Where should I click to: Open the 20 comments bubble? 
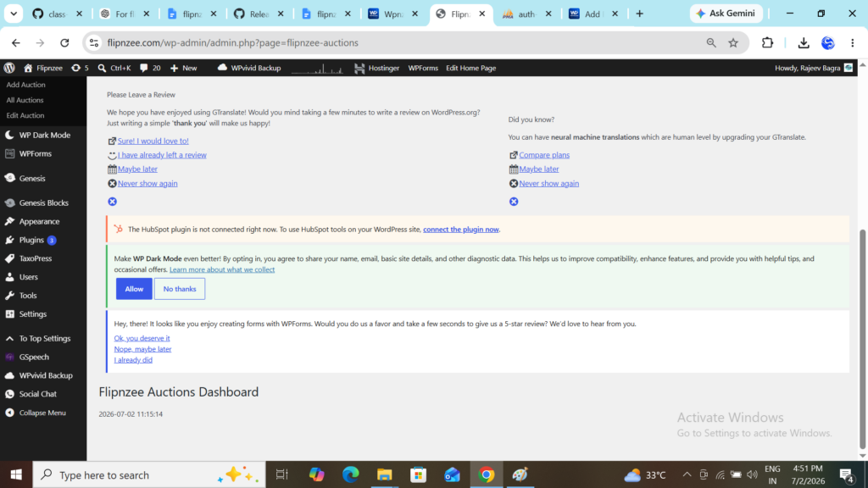pos(150,68)
